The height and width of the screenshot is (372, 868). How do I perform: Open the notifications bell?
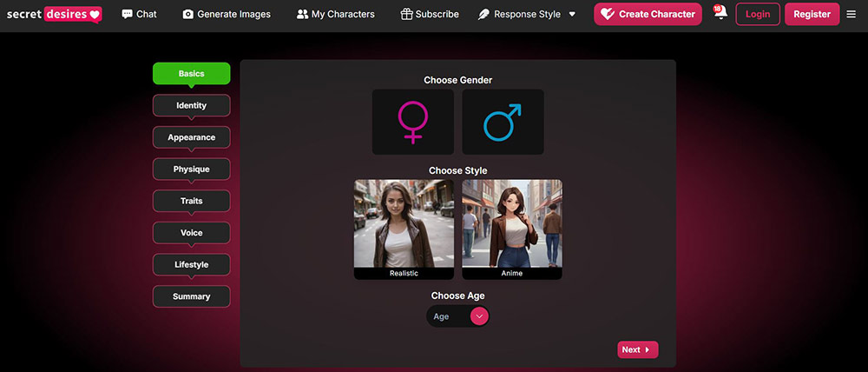click(720, 14)
